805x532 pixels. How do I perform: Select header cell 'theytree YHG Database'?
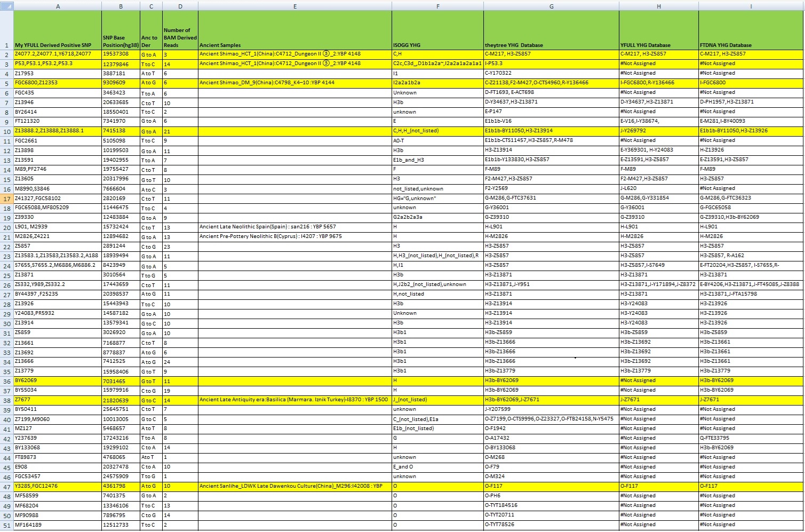click(551, 30)
